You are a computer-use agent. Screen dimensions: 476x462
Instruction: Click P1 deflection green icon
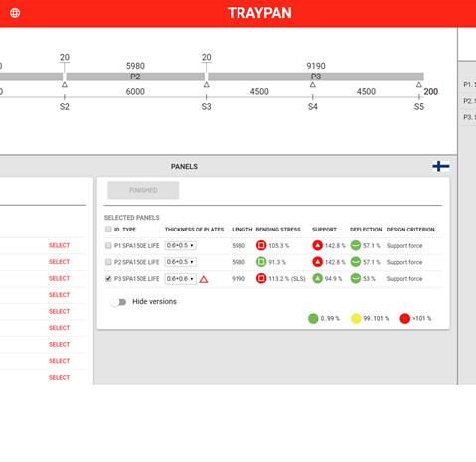click(356, 245)
